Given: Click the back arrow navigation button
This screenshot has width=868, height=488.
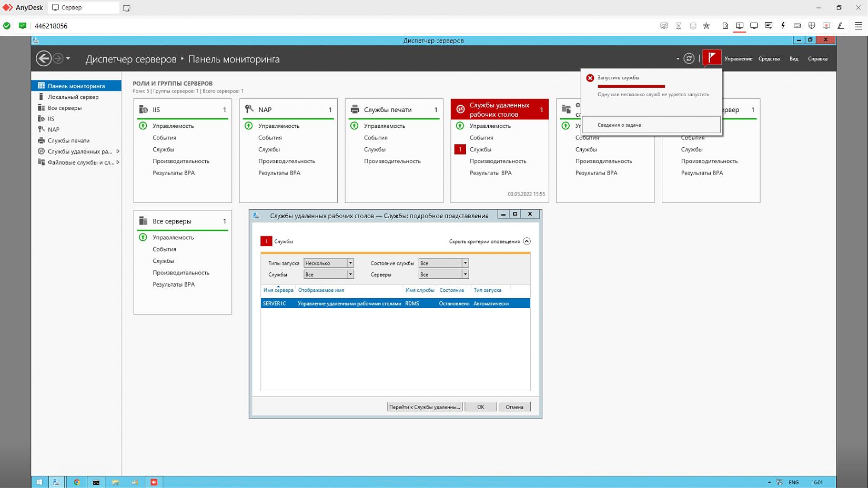Looking at the screenshot, I should 44,58.
